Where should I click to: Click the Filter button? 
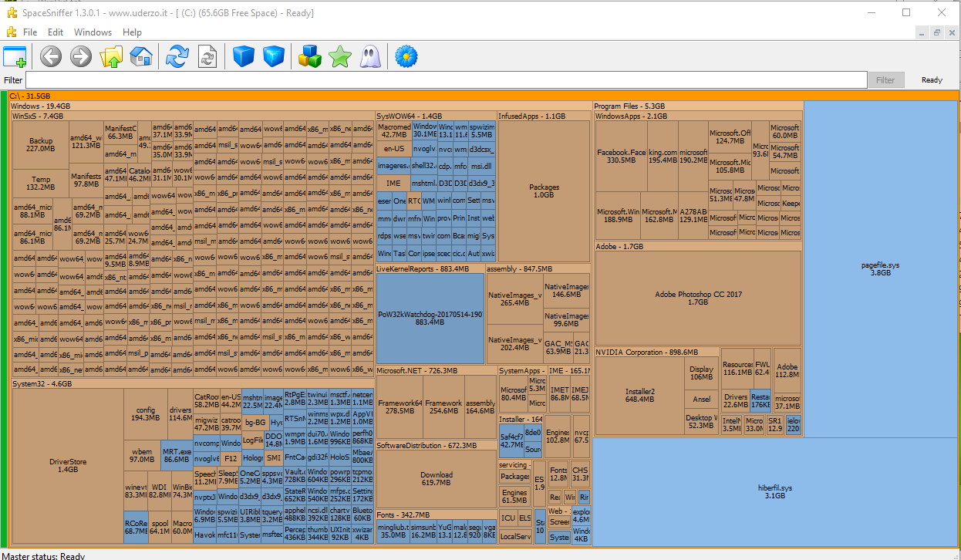pos(885,79)
